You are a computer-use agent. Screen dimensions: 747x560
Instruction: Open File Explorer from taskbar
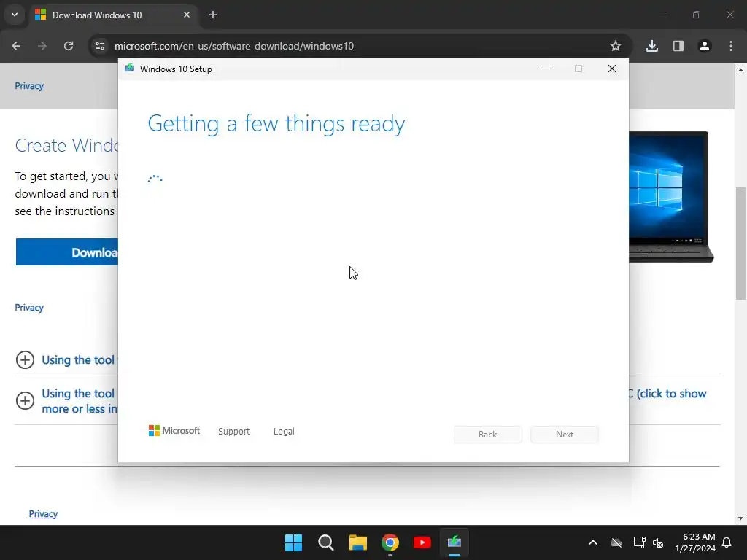[357, 542]
